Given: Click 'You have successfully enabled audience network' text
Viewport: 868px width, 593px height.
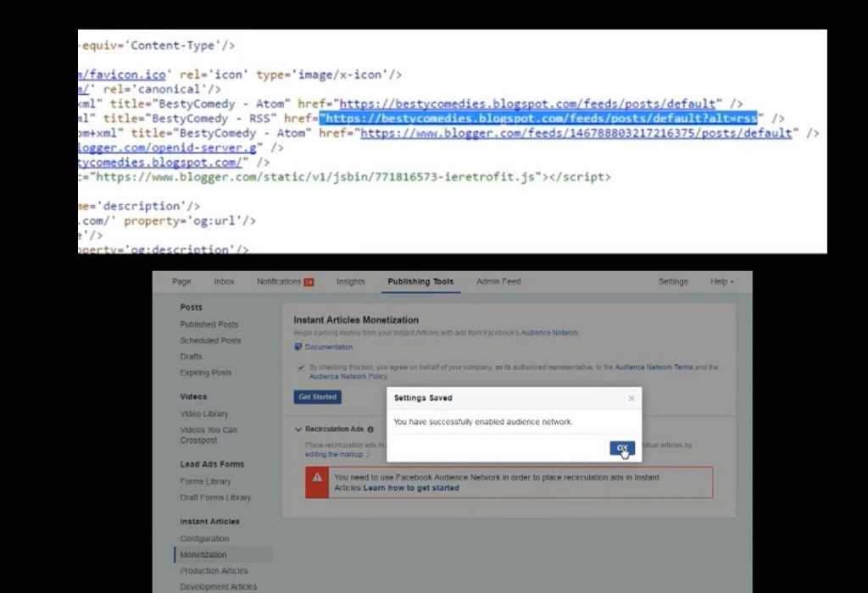Looking at the screenshot, I should coord(482,422).
